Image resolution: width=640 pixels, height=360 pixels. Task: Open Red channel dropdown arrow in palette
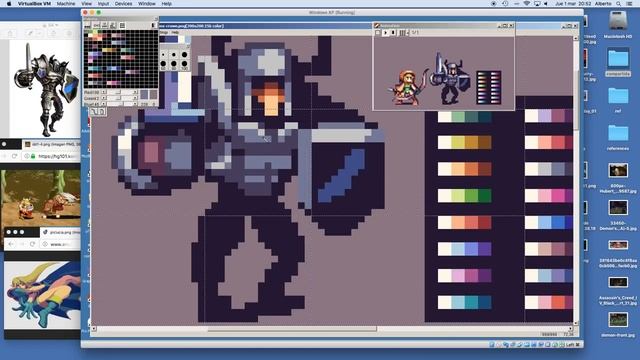[104, 93]
